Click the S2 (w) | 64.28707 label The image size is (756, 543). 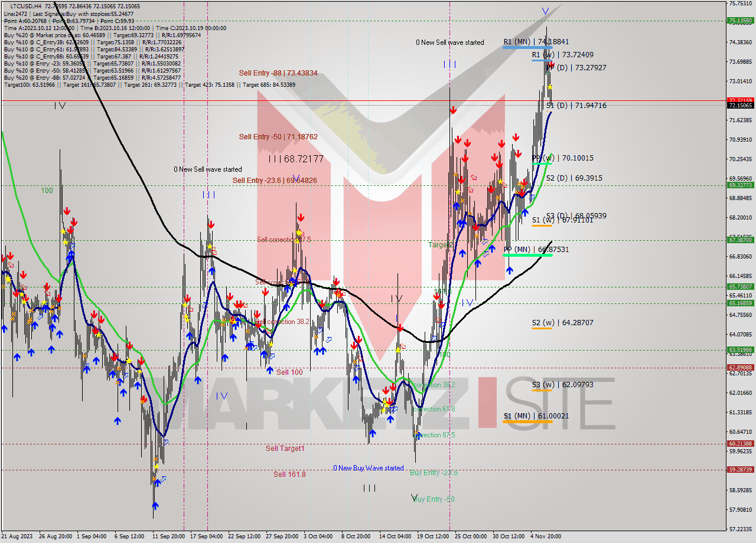pos(562,323)
